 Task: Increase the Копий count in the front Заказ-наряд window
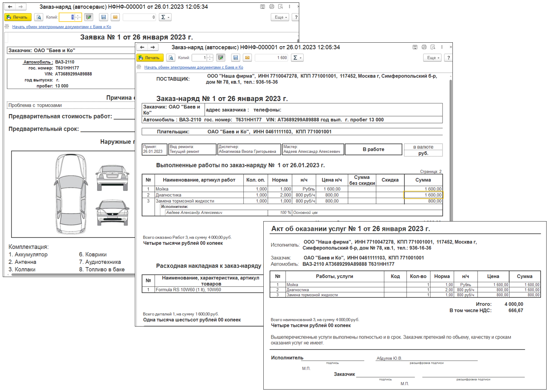tap(210, 56)
